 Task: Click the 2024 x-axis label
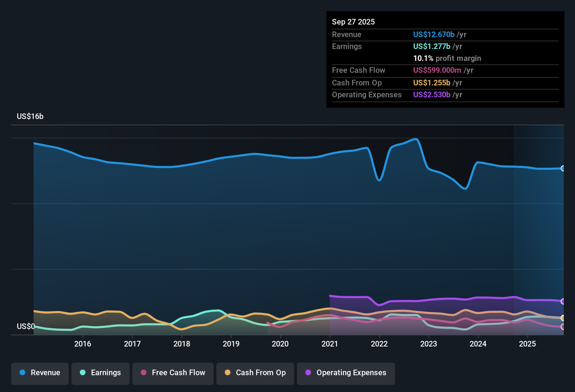478,344
